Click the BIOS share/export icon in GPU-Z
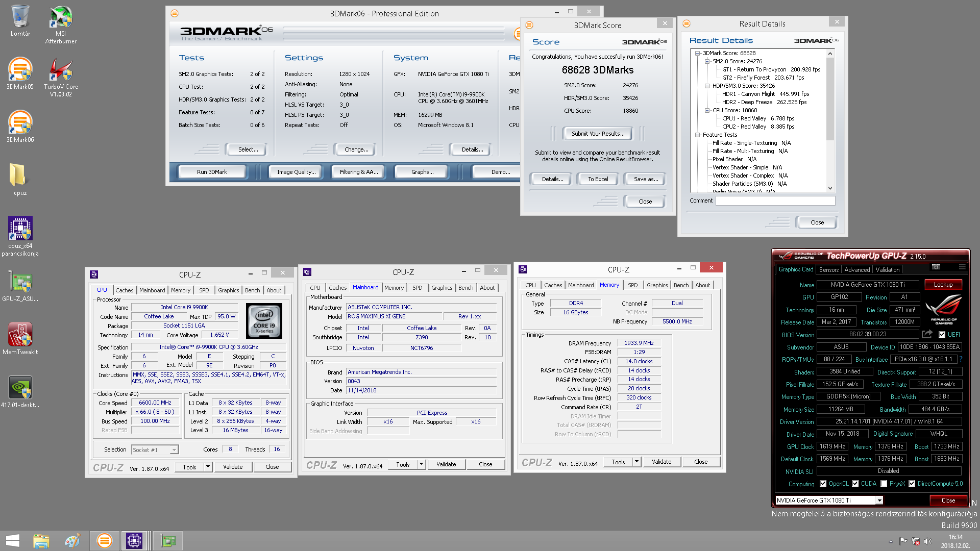The height and width of the screenshot is (551, 980). [x=927, y=334]
